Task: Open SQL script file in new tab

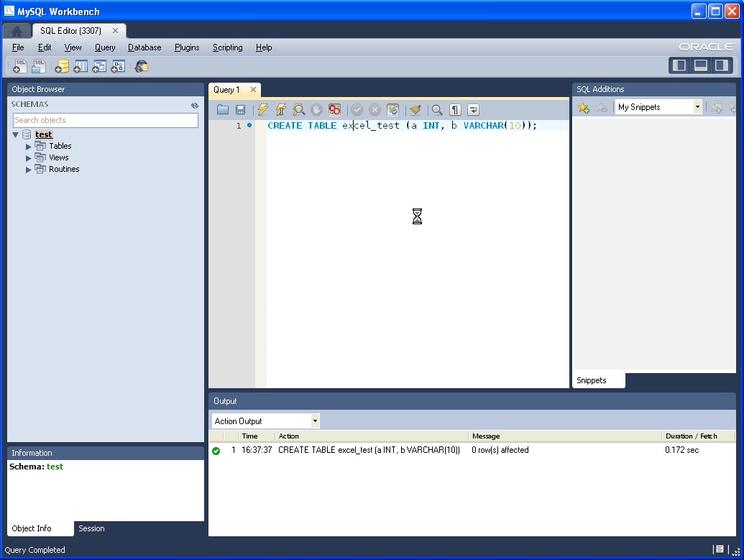Action: 39,66
